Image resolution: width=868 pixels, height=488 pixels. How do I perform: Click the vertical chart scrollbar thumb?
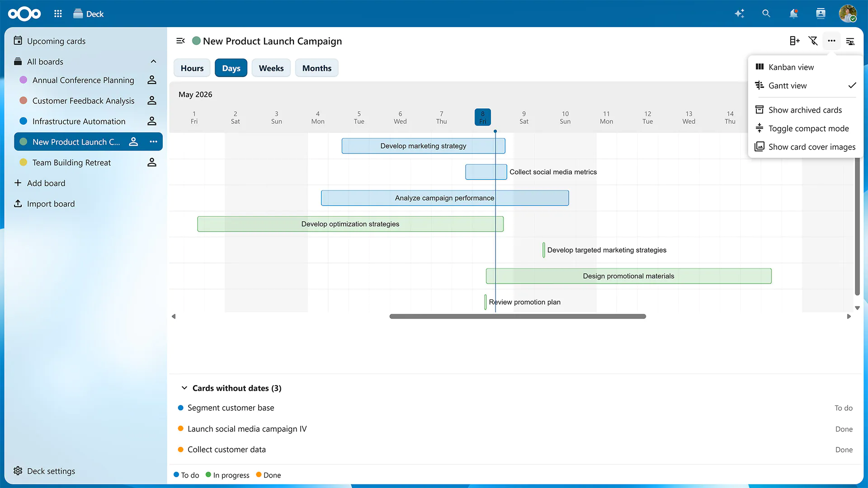[x=857, y=226]
